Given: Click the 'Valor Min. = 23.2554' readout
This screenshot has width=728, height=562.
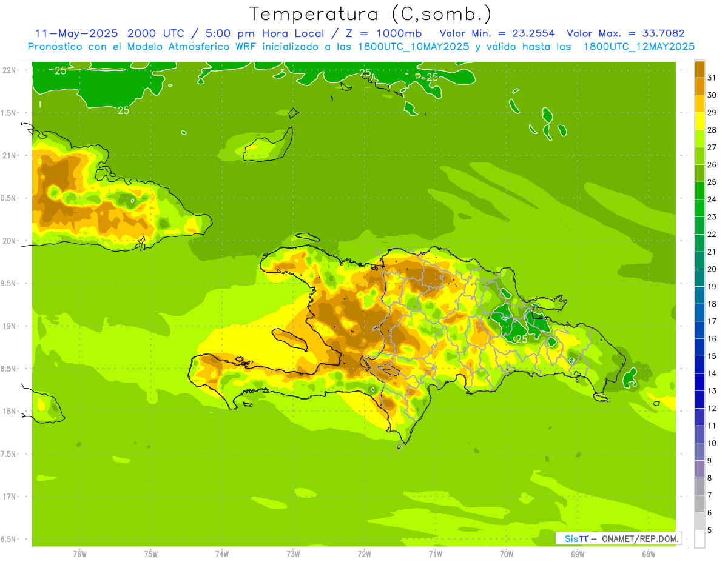Looking at the screenshot, I should pyautogui.click(x=497, y=33).
